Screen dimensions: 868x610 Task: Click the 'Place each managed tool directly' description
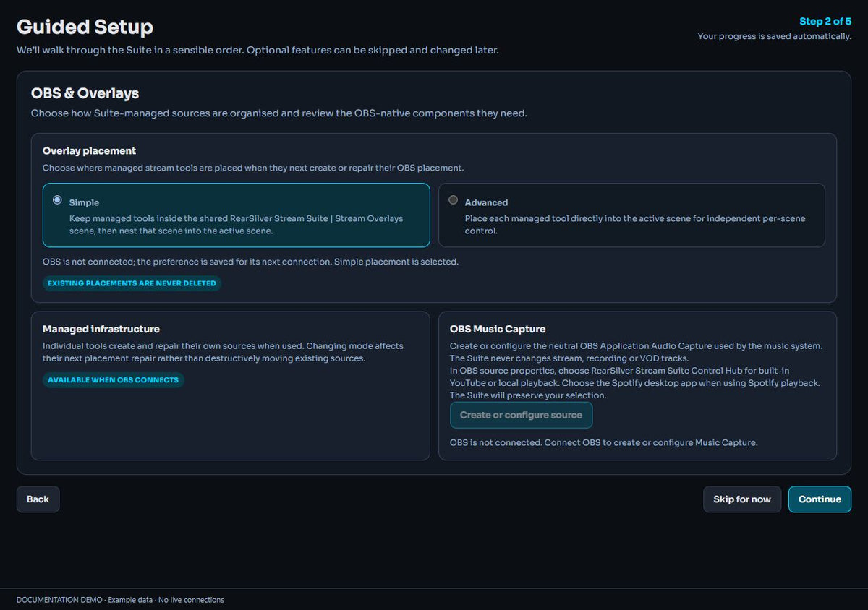click(635, 224)
